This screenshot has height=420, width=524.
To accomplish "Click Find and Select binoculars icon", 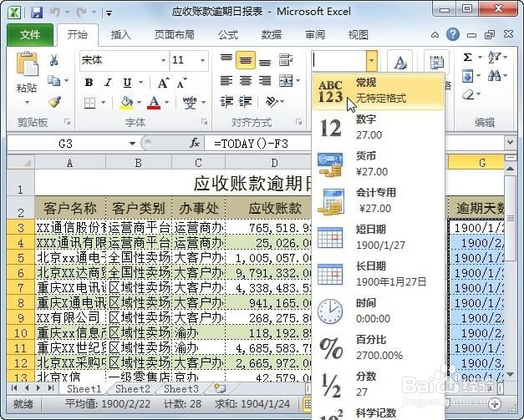I will tap(494, 76).
